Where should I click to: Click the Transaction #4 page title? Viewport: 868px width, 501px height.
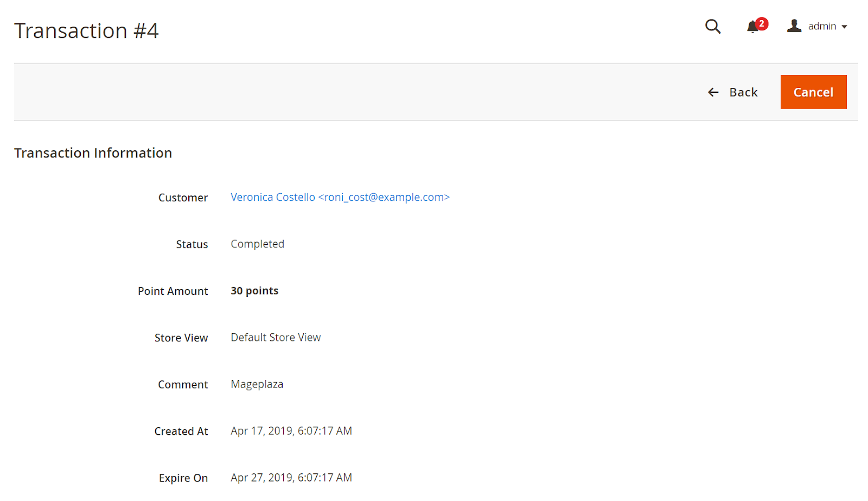click(x=86, y=31)
